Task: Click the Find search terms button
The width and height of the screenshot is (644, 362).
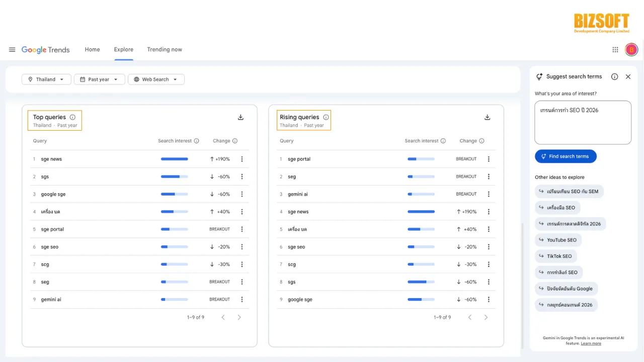Action: pos(566,156)
